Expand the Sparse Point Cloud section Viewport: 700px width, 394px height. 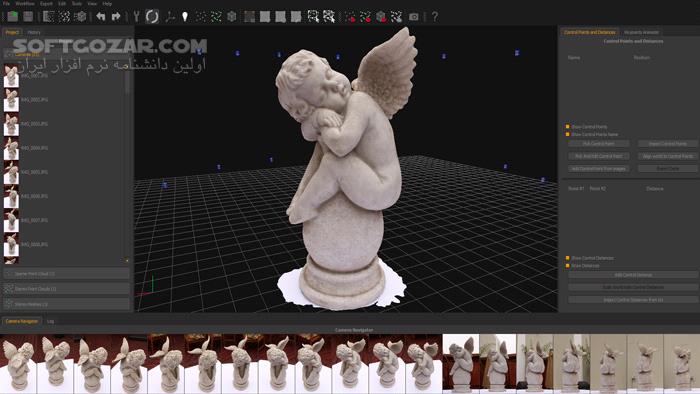click(67, 274)
